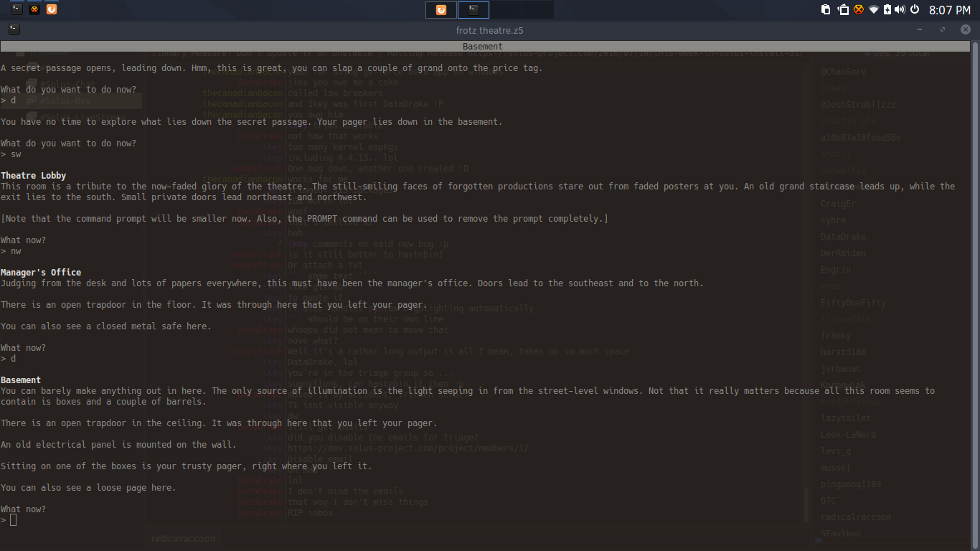Open the Wi-Fi network indicator
This screenshot has width=980, height=551.
[873, 9]
